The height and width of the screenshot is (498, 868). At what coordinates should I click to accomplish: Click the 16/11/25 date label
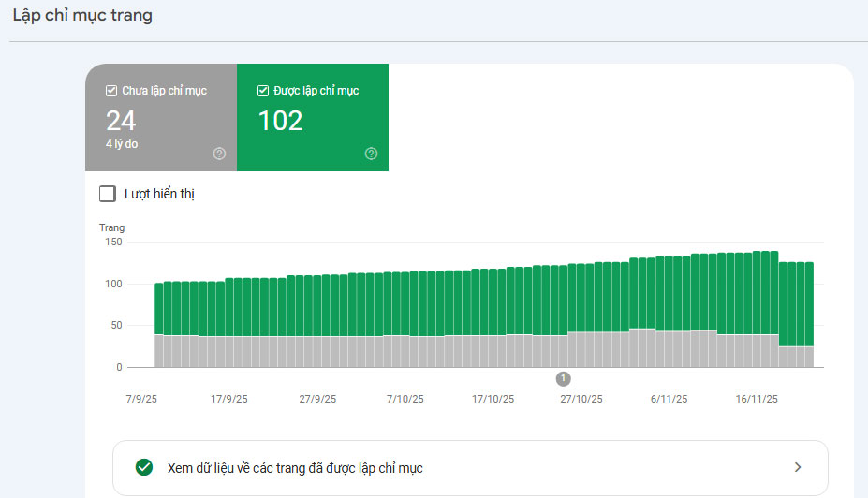(x=756, y=399)
